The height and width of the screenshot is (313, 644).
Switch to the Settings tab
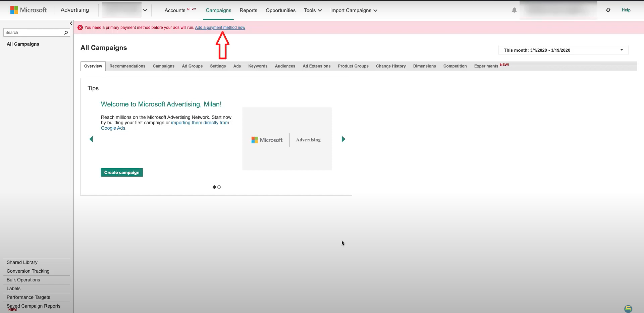click(218, 66)
